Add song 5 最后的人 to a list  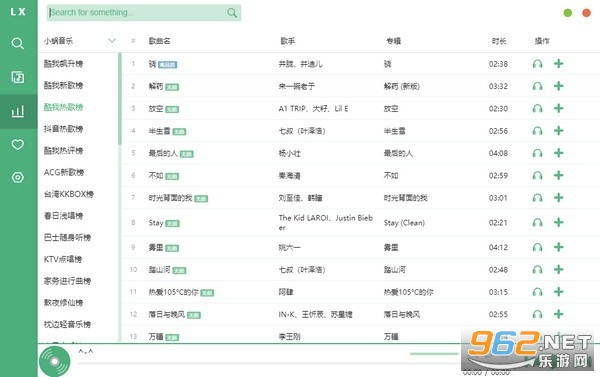tap(559, 153)
